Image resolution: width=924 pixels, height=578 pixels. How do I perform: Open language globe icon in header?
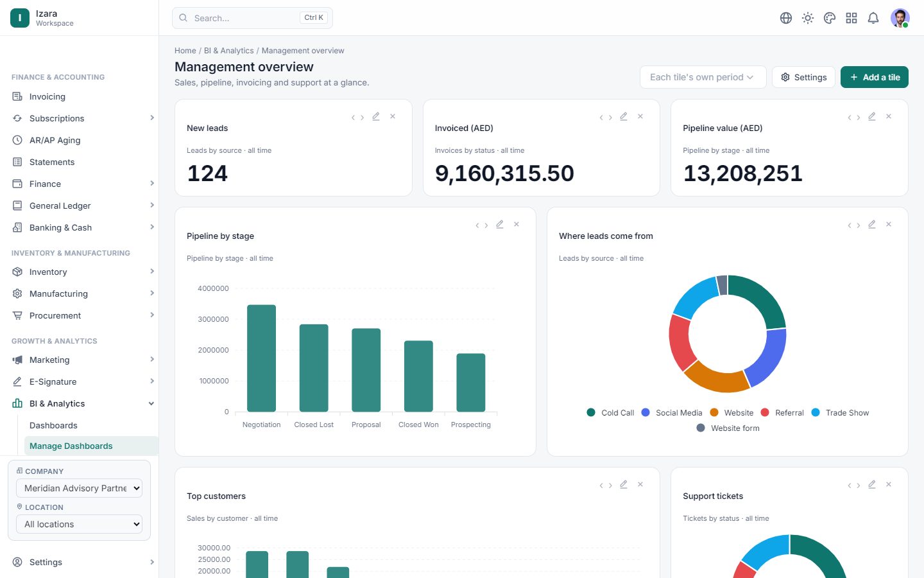(786, 18)
